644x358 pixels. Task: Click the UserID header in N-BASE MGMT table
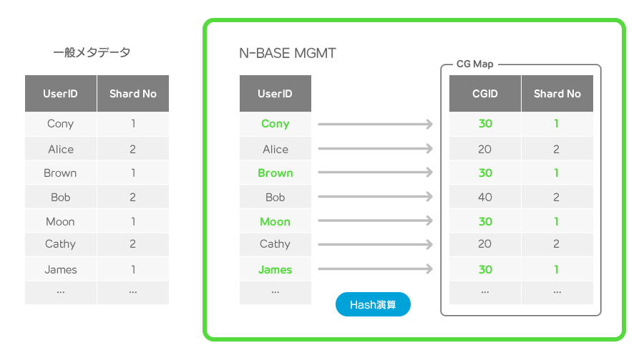coord(275,93)
